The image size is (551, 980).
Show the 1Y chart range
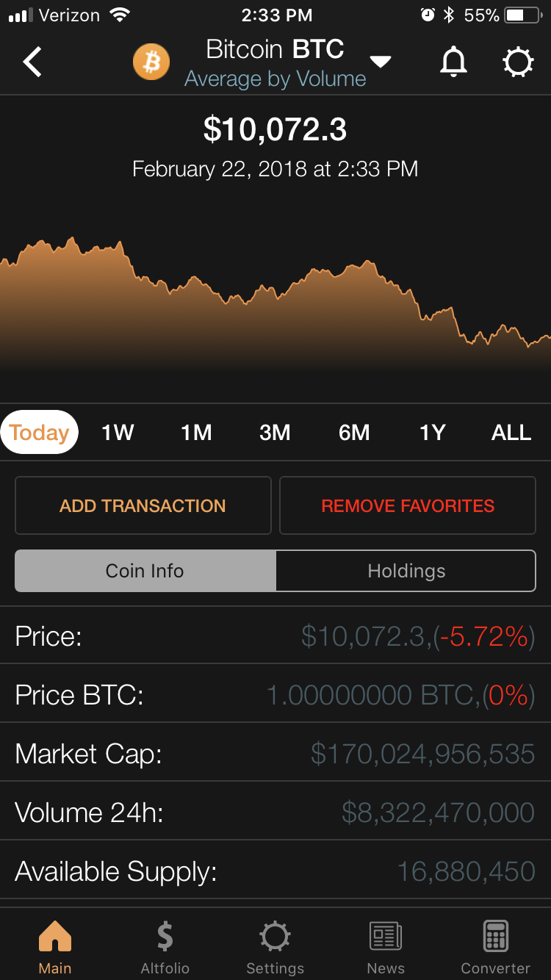(433, 432)
